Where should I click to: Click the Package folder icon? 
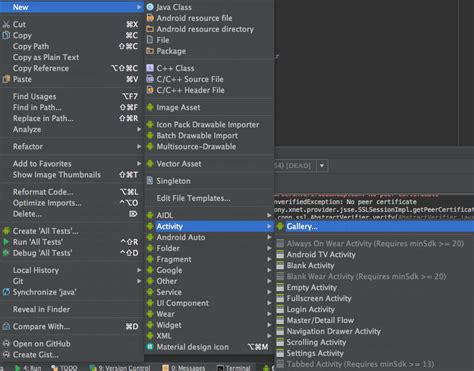150,51
